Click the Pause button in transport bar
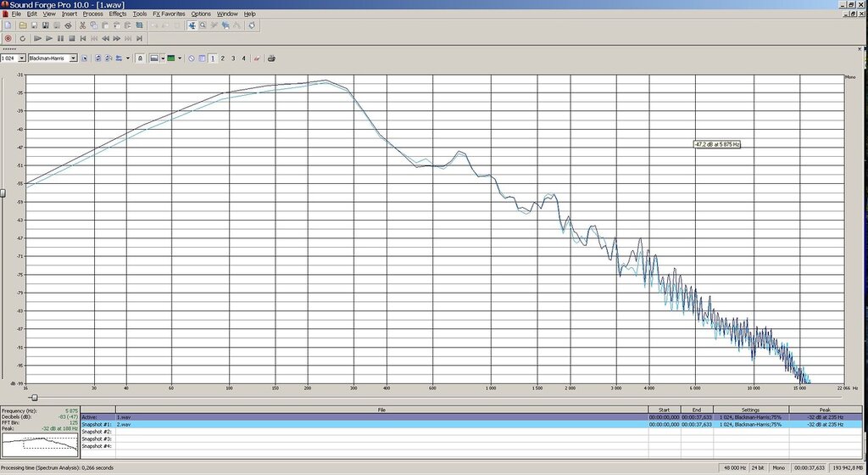868x475 pixels. click(x=60, y=38)
